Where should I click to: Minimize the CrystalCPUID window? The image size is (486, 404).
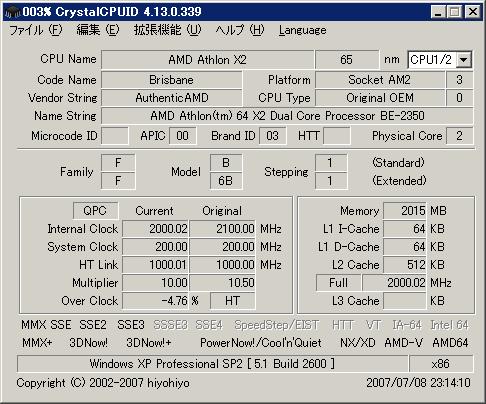coord(438,12)
